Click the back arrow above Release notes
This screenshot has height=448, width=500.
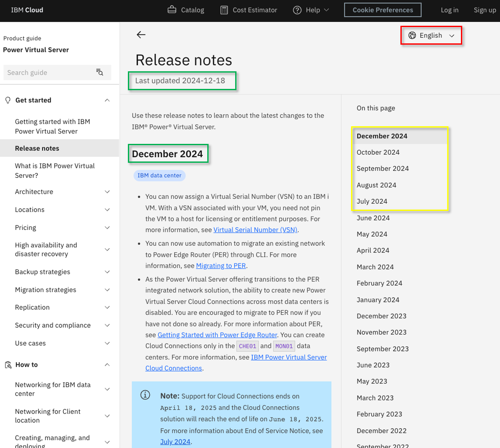(141, 34)
